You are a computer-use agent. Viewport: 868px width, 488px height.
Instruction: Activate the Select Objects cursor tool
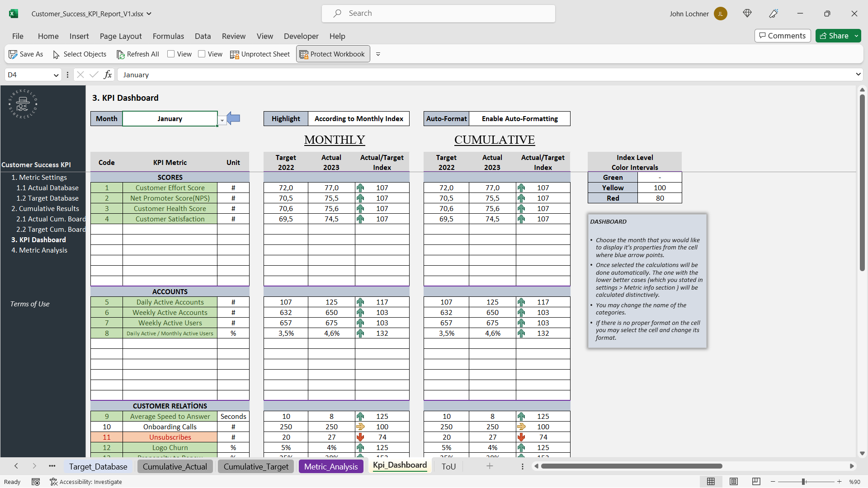pyautogui.click(x=56, y=54)
